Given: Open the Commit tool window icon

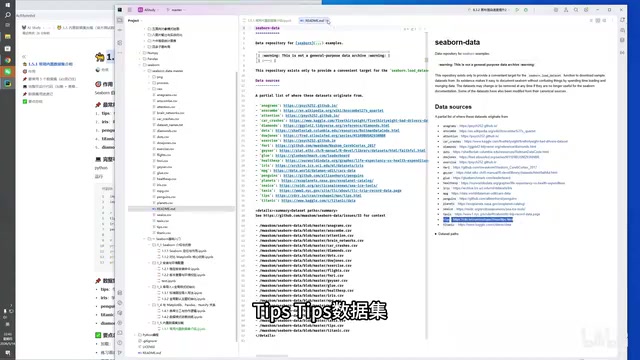Looking at the screenshot, I should (x=120, y=30).
